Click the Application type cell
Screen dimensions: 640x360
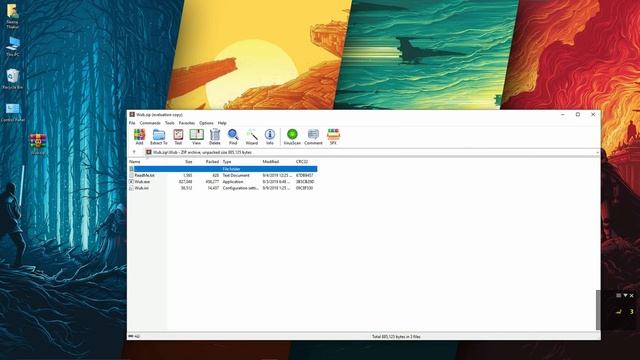pos(233,182)
